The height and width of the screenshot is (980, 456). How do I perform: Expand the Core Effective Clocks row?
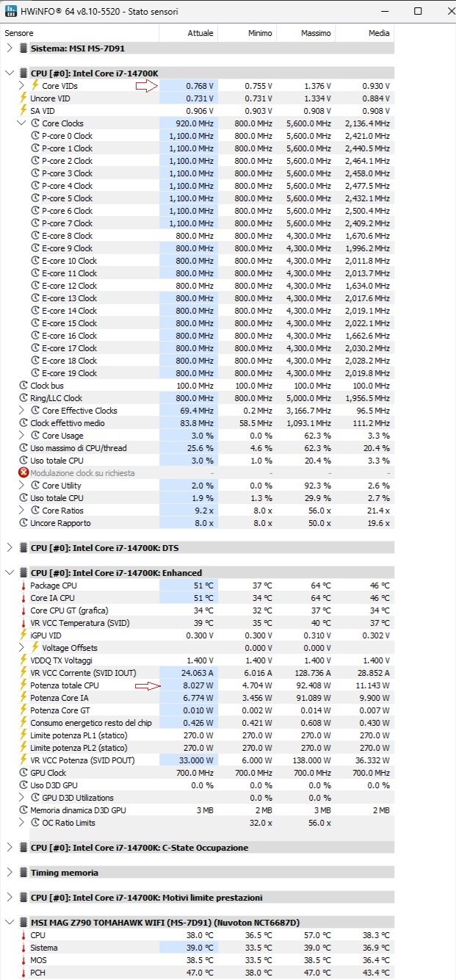coord(21,410)
